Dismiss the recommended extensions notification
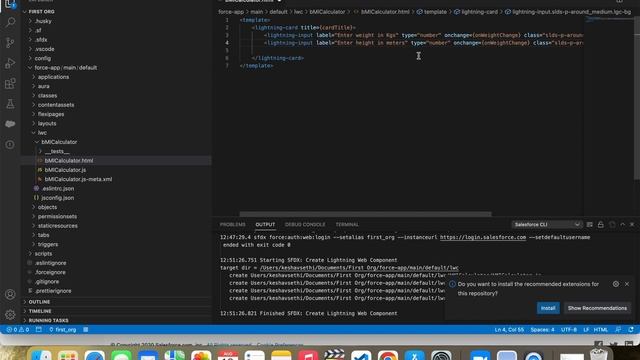The image size is (640, 360). tap(627, 284)
